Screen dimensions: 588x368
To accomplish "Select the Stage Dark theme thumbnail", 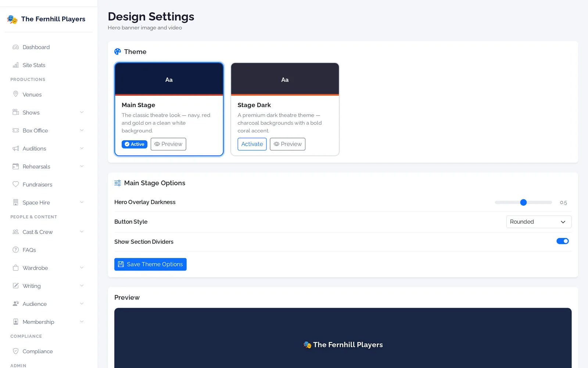I will point(285,79).
